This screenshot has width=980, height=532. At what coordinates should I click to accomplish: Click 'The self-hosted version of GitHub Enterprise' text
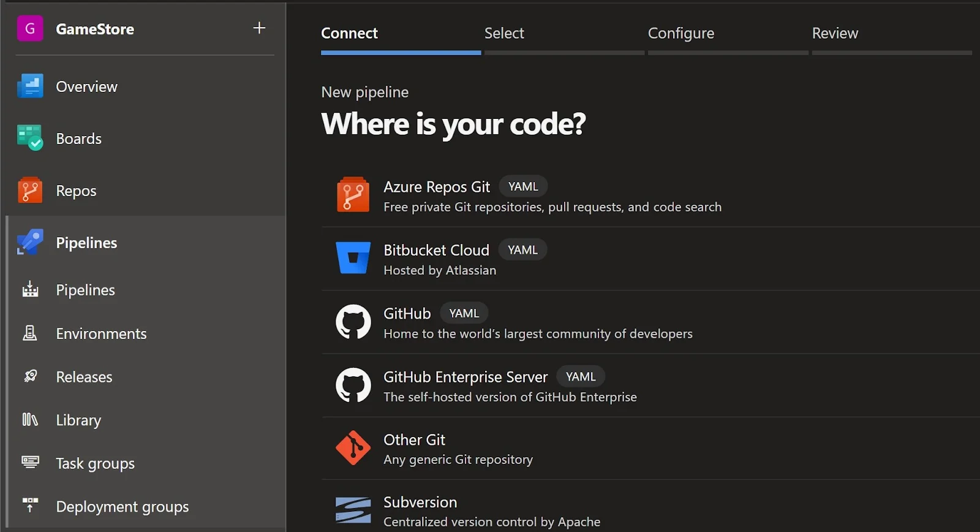click(510, 397)
